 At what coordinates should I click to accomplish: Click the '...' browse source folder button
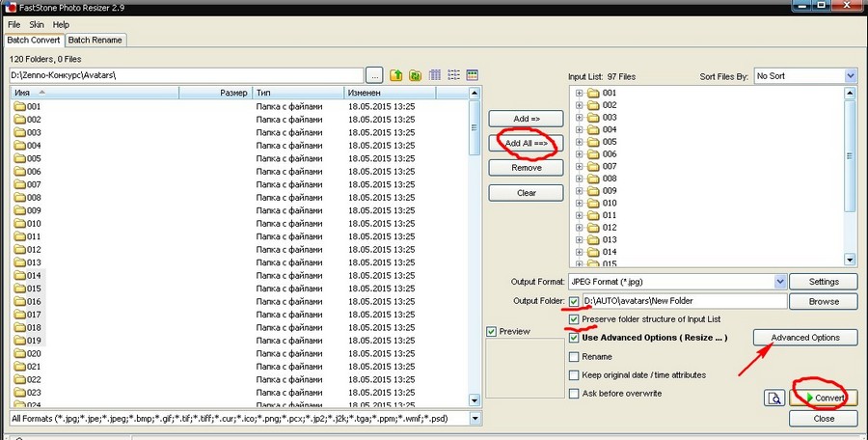(374, 75)
